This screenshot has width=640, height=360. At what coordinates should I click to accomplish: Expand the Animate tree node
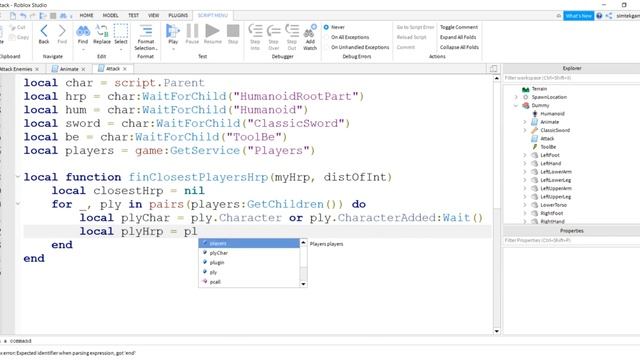[x=525, y=122]
